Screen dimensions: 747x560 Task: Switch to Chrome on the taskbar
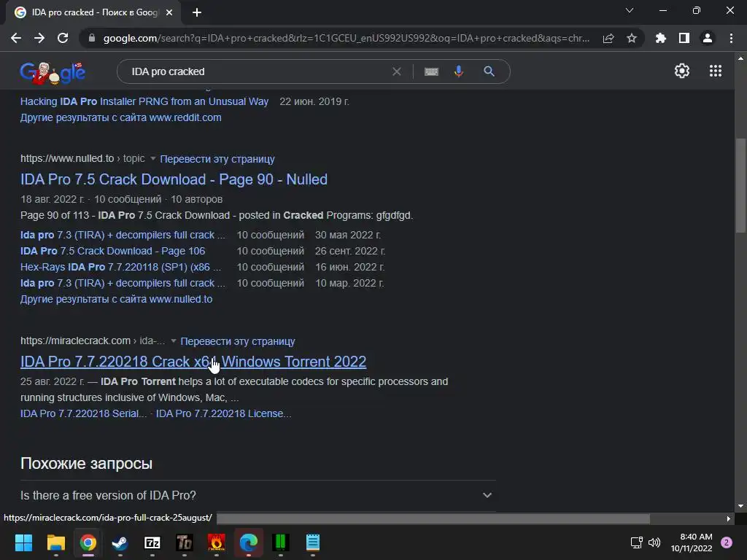pos(88,542)
